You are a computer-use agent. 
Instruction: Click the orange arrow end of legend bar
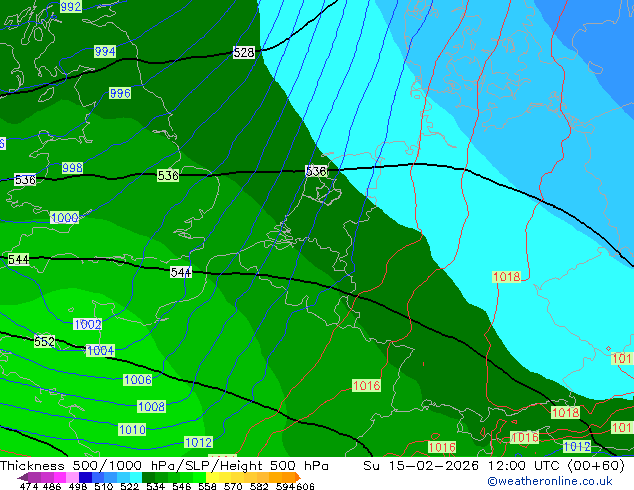[298, 477]
